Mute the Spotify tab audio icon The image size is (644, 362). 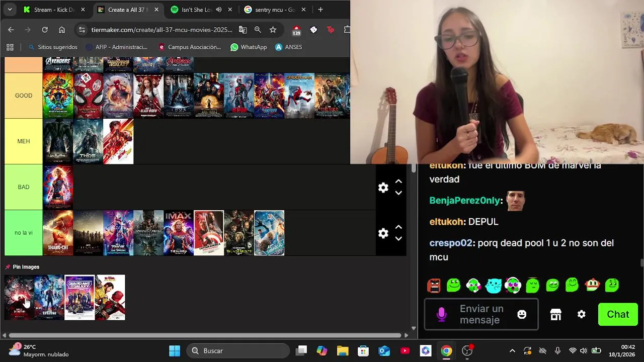[x=219, y=10]
